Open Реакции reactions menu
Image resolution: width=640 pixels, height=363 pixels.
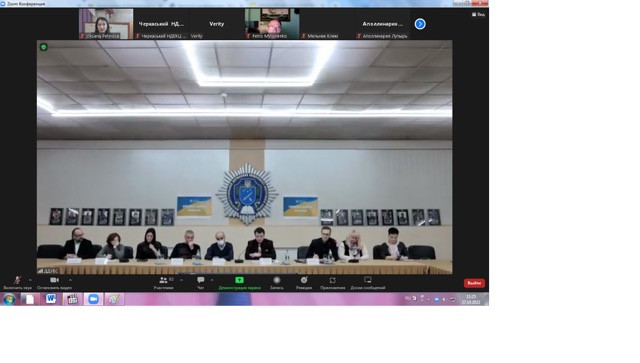(x=304, y=283)
